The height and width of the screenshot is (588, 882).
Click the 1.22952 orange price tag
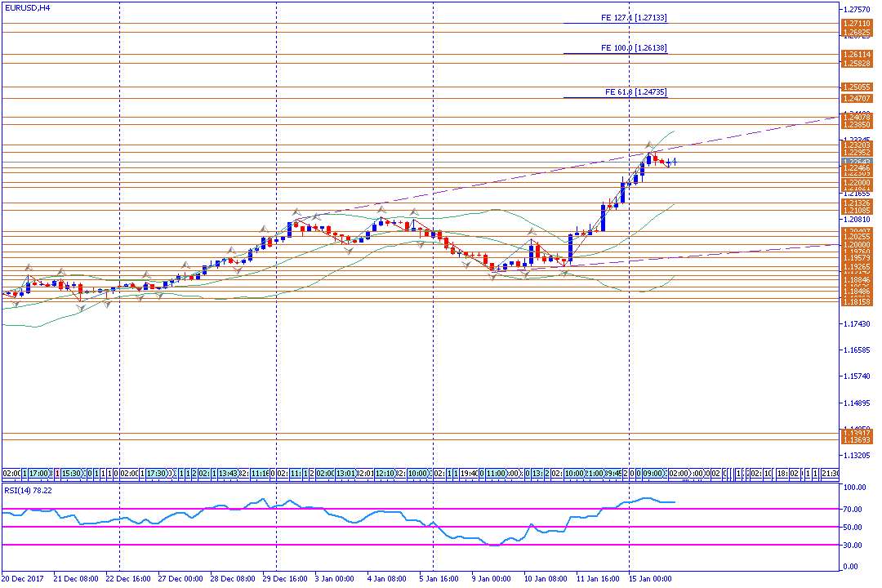[x=857, y=153]
